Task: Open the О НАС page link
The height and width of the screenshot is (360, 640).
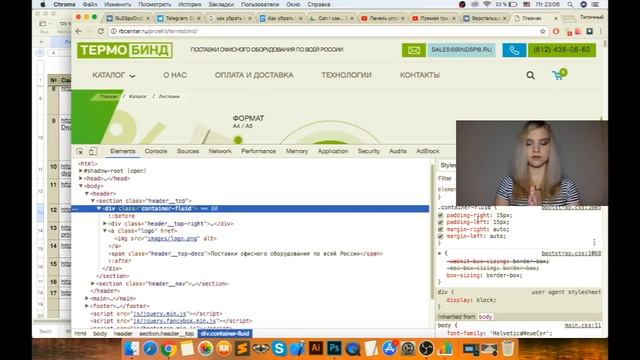Action: [x=175, y=75]
